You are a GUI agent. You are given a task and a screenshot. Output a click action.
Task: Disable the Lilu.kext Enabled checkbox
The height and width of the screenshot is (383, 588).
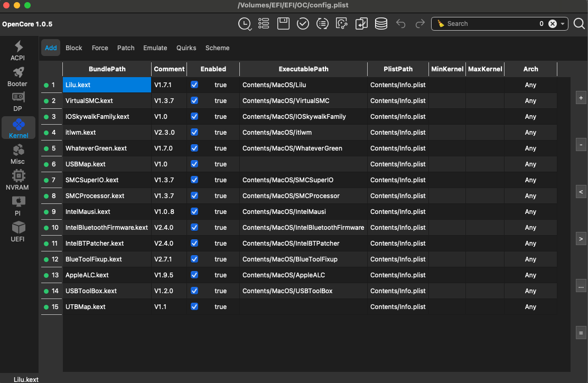[x=194, y=85]
